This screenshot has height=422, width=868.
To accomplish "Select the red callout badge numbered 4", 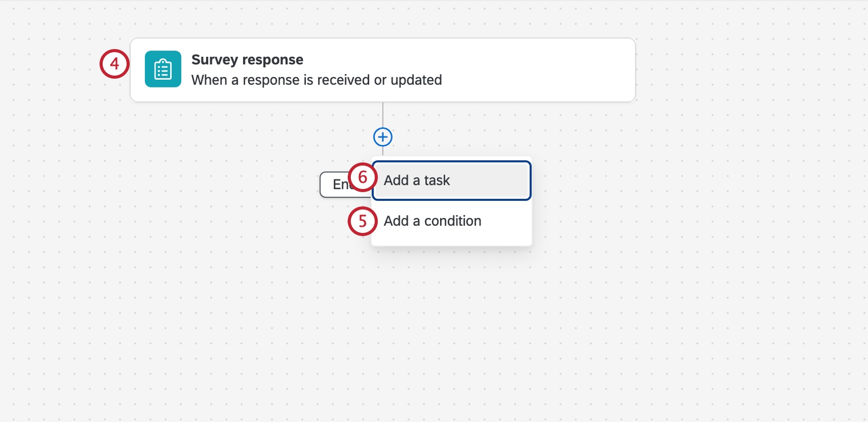I will tap(114, 64).
